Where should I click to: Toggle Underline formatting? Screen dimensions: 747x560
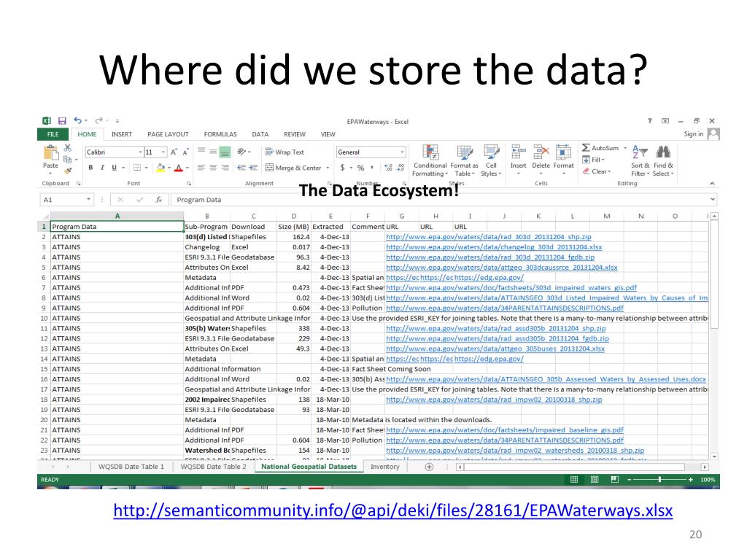(114, 168)
